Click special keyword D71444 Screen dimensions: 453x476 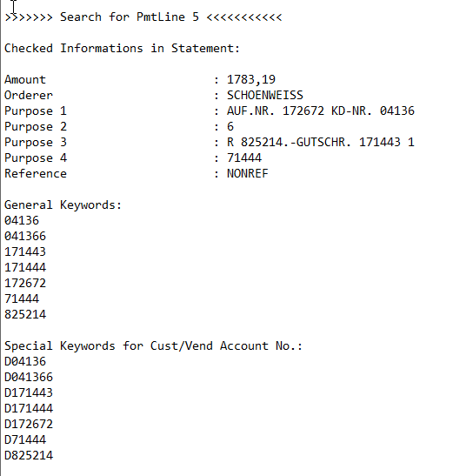25,439
